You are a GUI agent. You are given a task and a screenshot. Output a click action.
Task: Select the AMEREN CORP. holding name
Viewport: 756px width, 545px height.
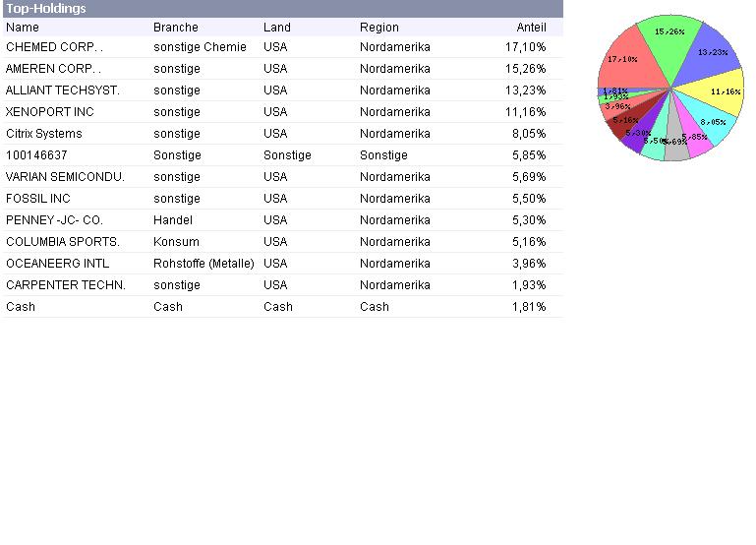click(x=53, y=69)
